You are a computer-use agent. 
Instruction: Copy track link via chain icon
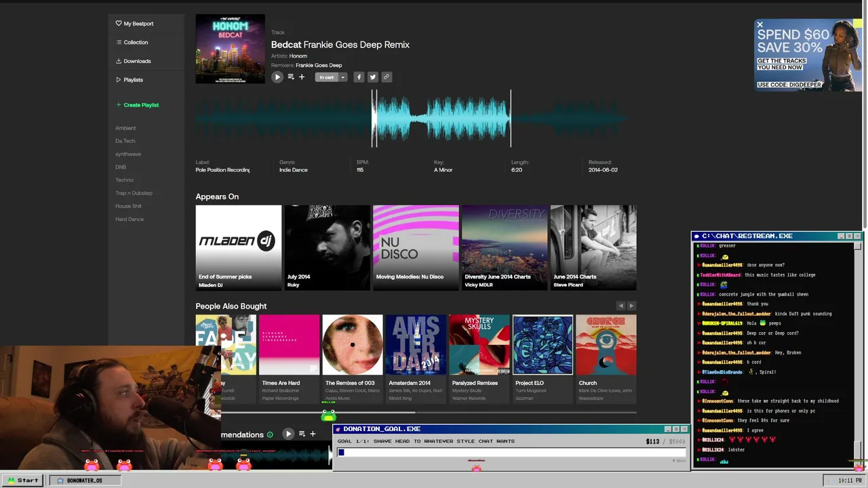(387, 77)
